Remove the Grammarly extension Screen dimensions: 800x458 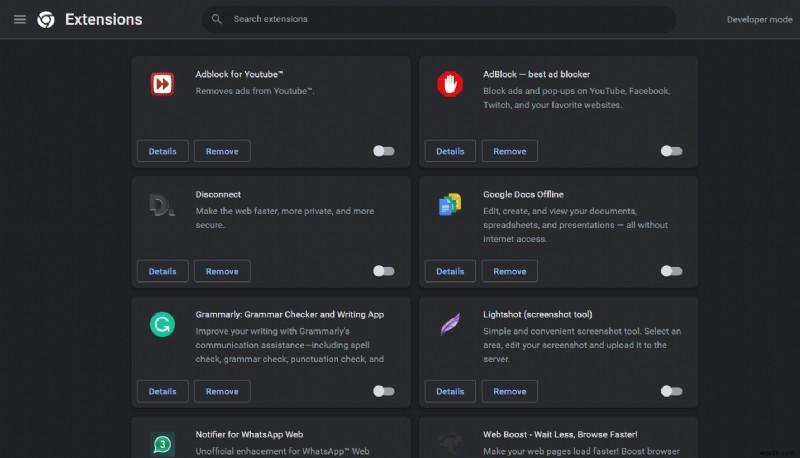coord(222,391)
